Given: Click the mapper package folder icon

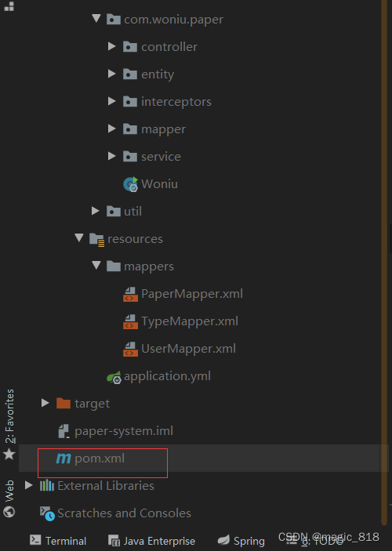Looking at the screenshot, I should click(130, 129).
